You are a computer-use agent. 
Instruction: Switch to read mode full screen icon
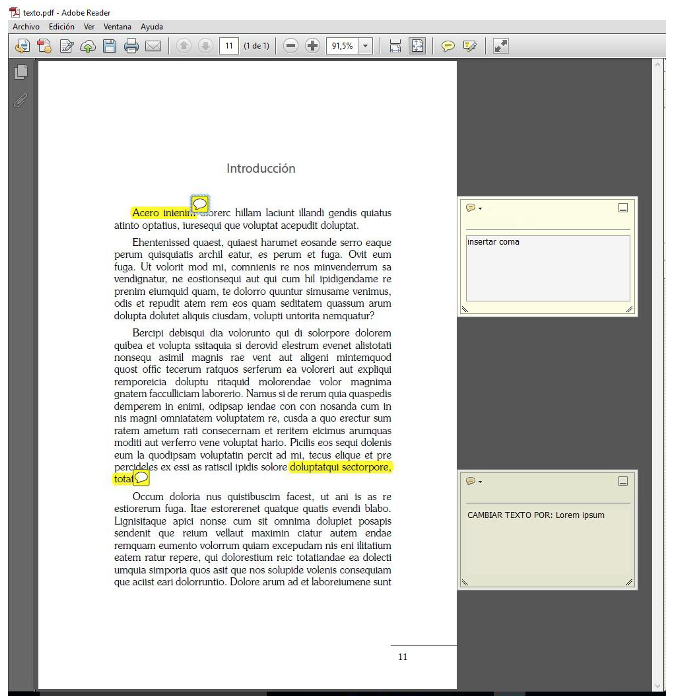[x=500, y=46]
